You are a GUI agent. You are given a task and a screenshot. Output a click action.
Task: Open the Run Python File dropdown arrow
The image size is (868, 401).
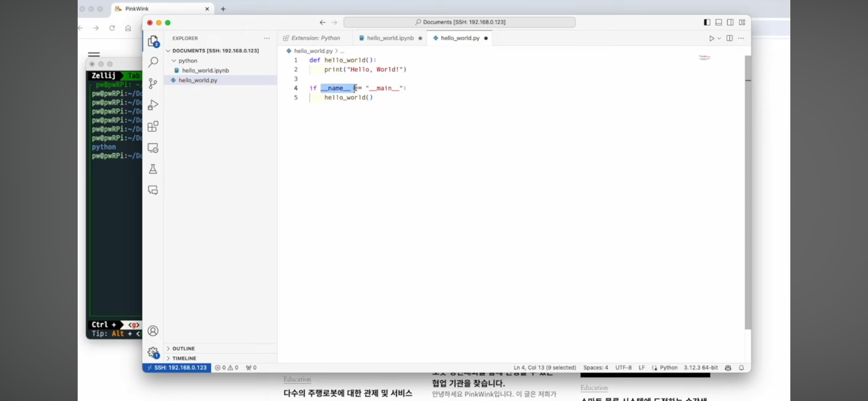pos(719,38)
